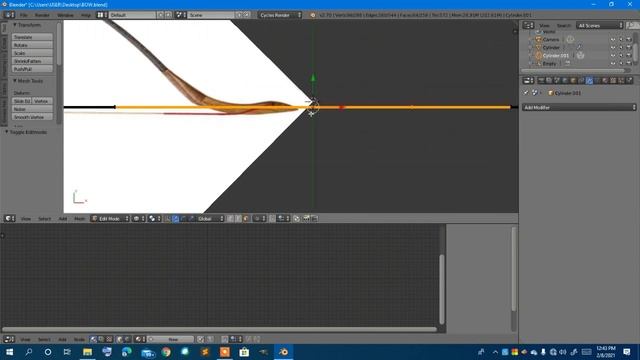Open the All Scenes outliner display dropdown
Screen dimensions: 640x360
(x=600, y=25)
